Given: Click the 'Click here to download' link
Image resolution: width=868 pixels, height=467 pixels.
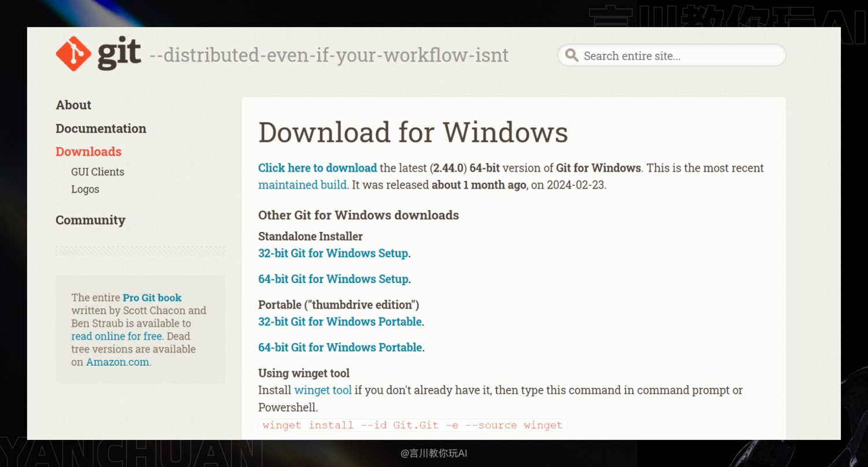Looking at the screenshot, I should coord(317,168).
